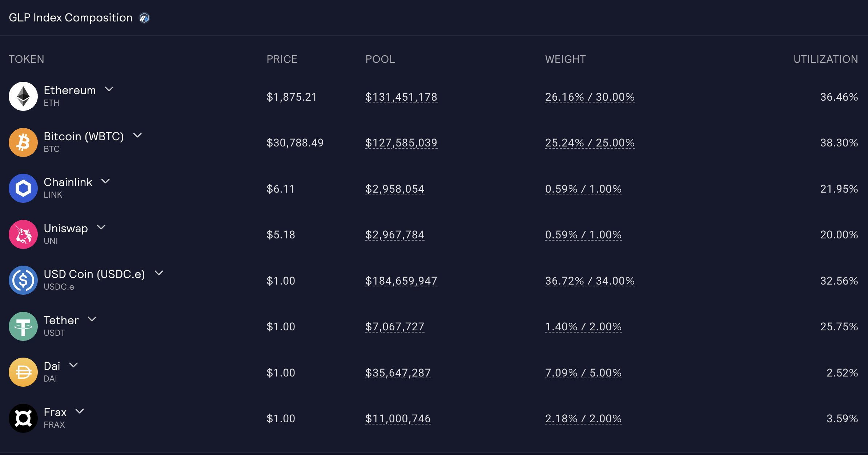Image resolution: width=868 pixels, height=455 pixels.
Task: Click the Tether green logo icon
Action: coord(23,326)
